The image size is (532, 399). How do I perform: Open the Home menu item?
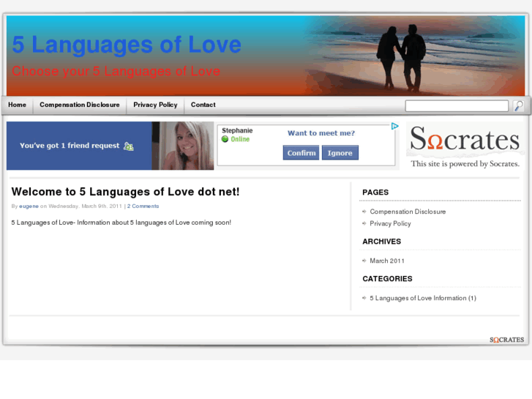point(18,105)
